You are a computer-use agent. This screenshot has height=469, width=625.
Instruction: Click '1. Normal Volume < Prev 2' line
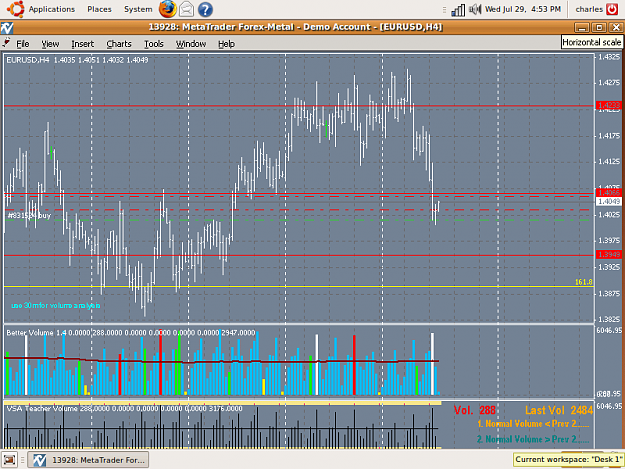click(533, 424)
